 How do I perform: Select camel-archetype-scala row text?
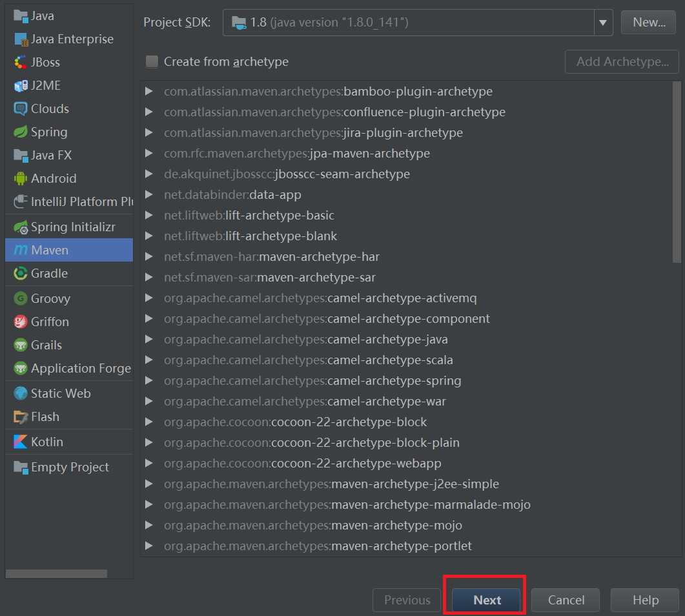coord(309,360)
